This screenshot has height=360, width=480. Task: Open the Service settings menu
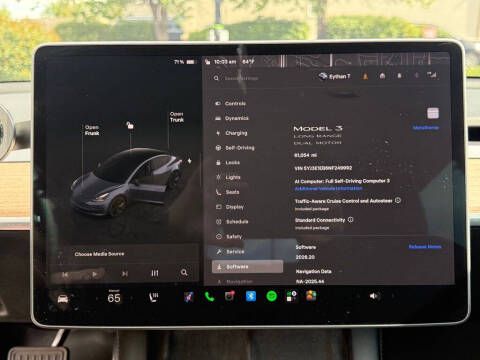[x=230, y=252]
